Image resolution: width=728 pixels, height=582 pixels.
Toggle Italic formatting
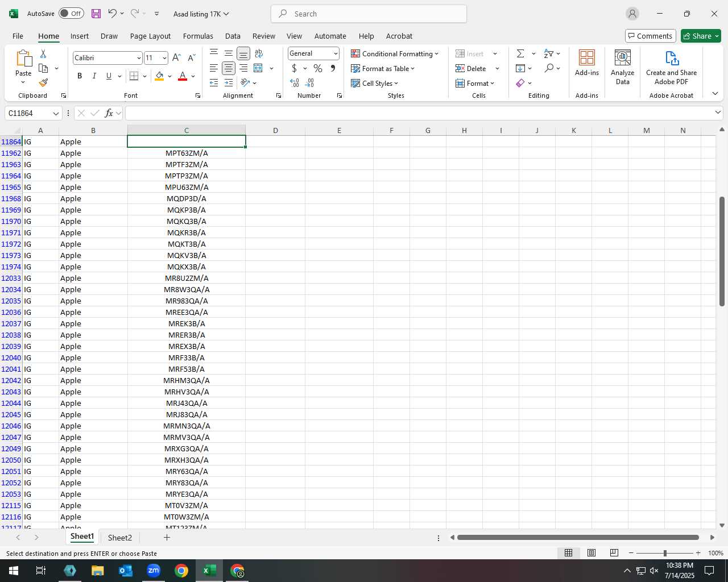[94, 76]
